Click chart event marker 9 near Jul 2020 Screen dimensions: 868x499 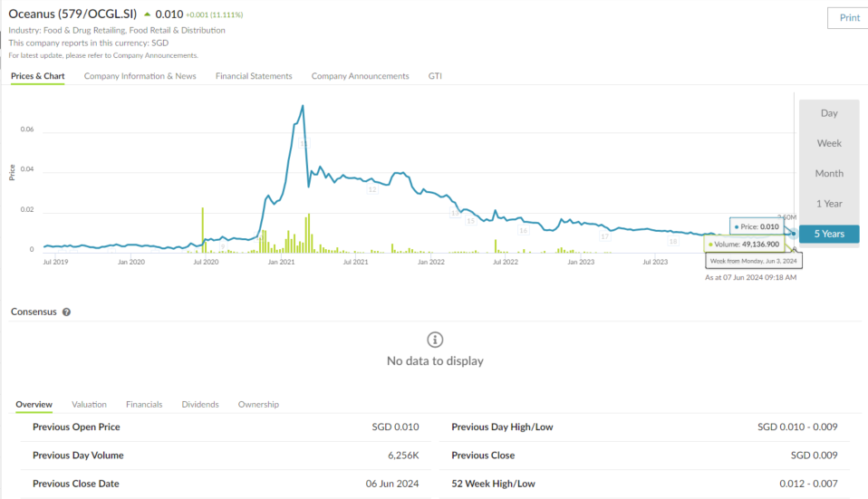click(223, 246)
